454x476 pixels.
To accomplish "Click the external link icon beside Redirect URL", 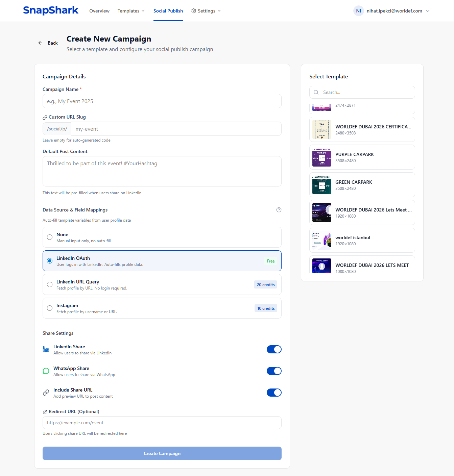I will coord(45,412).
